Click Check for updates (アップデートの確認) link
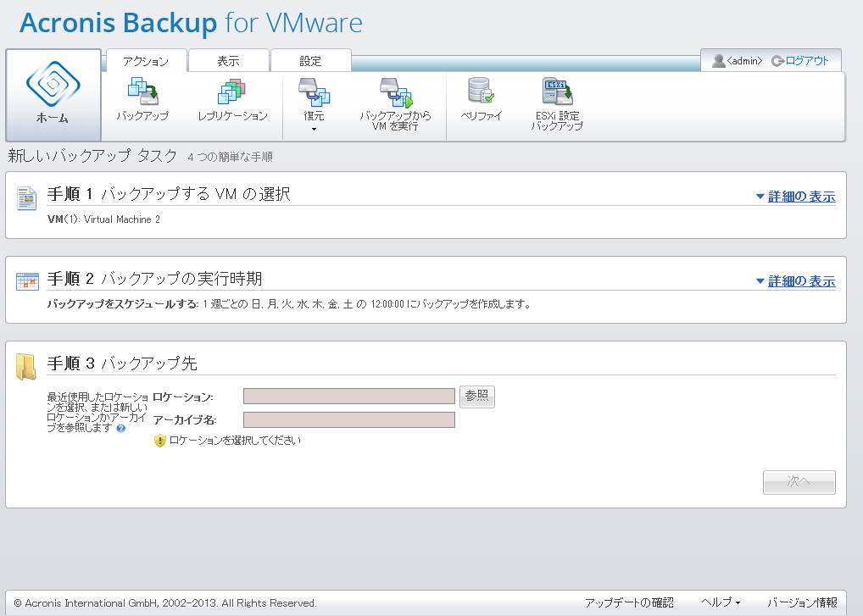The height and width of the screenshot is (616, 863). coord(629,602)
